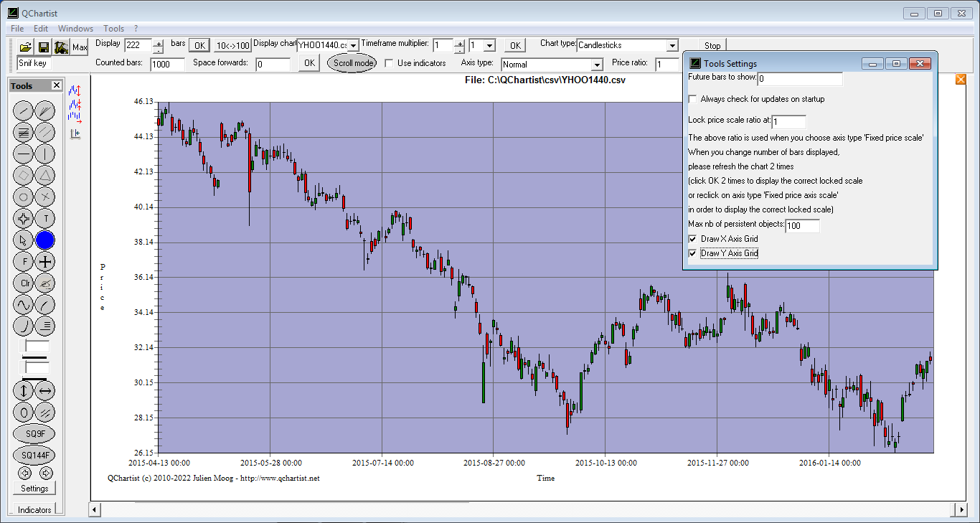Select the triangle drawing tool
Screen dimensions: 980x523
pyautogui.click(x=45, y=174)
